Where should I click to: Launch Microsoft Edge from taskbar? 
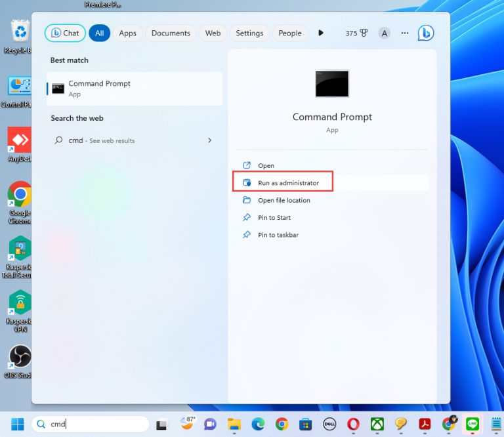point(258,425)
